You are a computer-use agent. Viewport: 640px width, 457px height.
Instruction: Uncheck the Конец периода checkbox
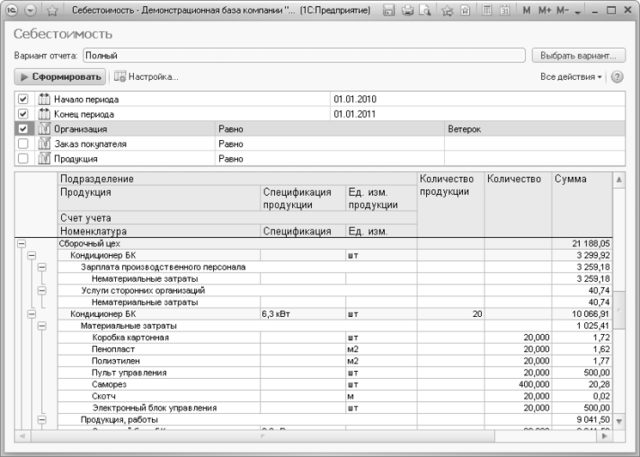pyautogui.click(x=23, y=114)
